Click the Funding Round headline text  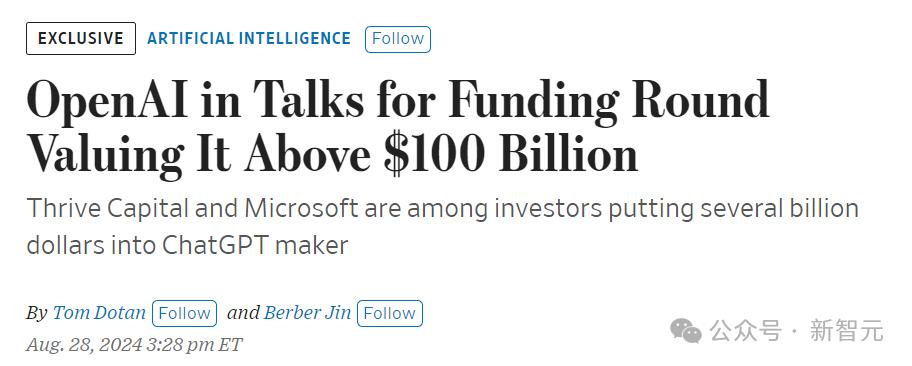(x=608, y=100)
